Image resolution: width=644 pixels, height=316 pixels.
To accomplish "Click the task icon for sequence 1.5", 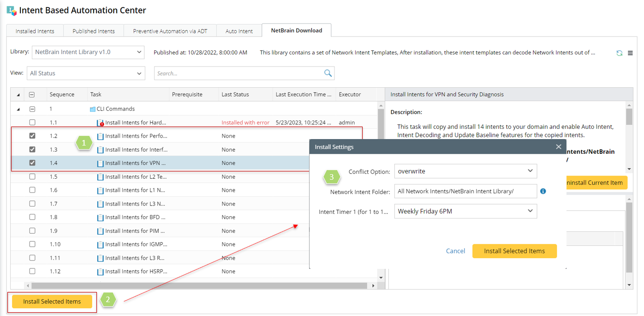I will point(100,177).
